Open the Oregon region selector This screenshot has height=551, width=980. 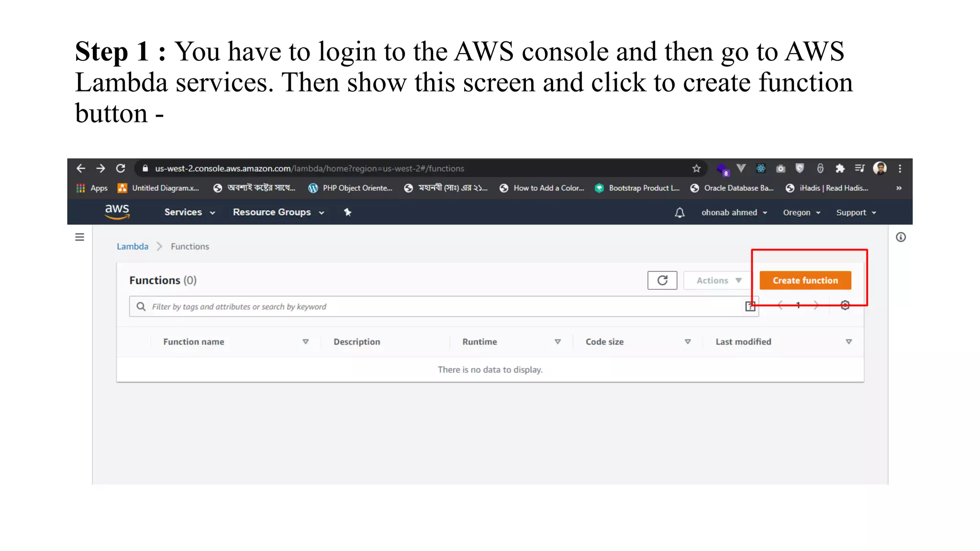[802, 212]
